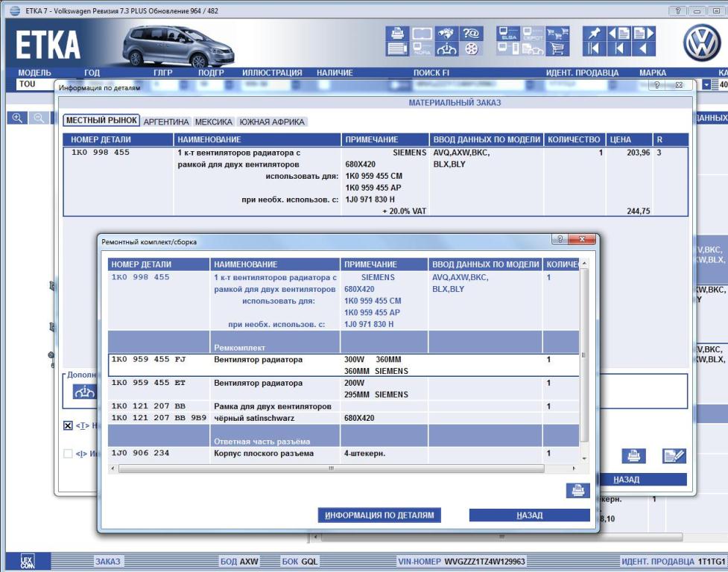The width and height of the screenshot is (728, 572).
Task: Click НАЛИЧИЕ in the navigation bar
Action: [x=335, y=73]
